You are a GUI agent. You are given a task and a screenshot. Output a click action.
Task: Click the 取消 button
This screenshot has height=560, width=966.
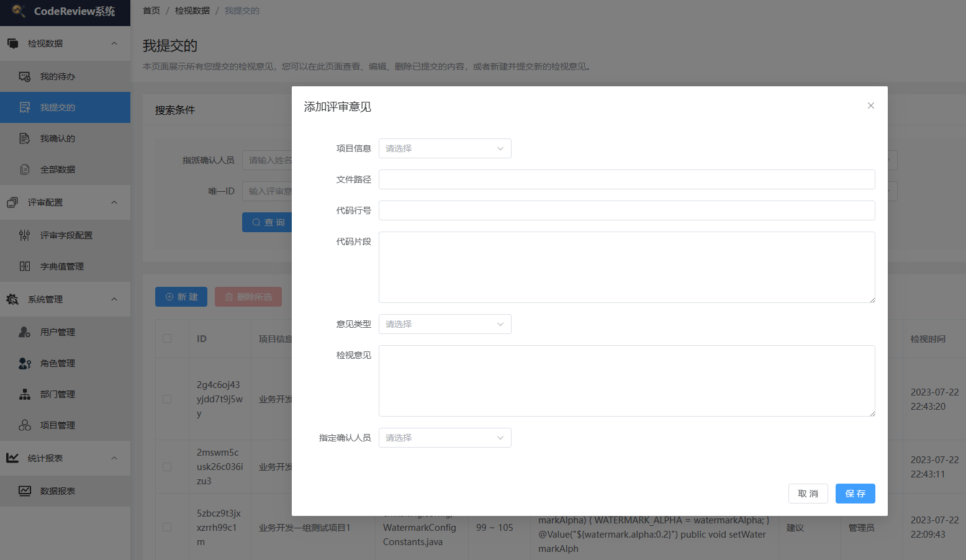click(x=808, y=494)
